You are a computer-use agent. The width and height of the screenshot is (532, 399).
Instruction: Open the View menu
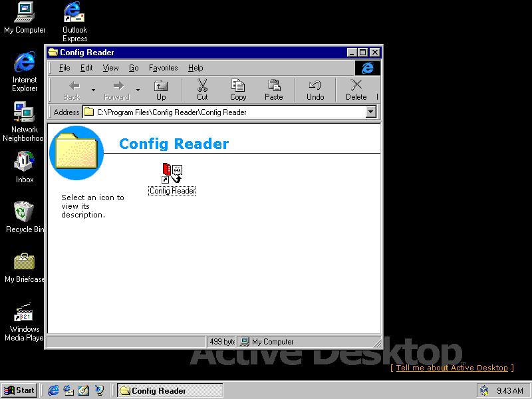coord(110,68)
